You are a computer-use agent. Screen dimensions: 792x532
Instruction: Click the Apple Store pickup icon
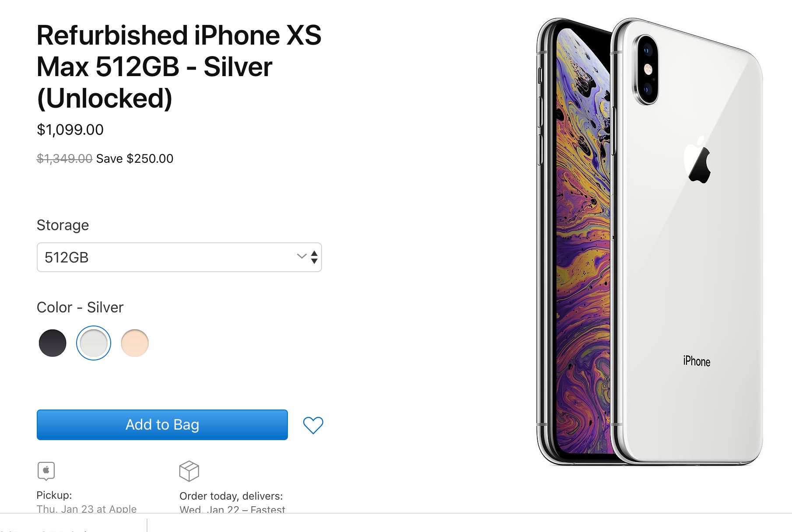(46, 471)
